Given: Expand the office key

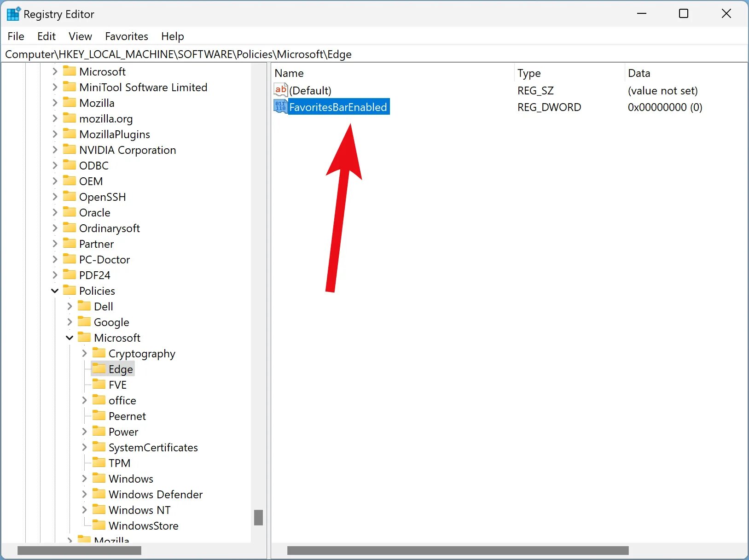Looking at the screenshot, I should pos(84,400).
